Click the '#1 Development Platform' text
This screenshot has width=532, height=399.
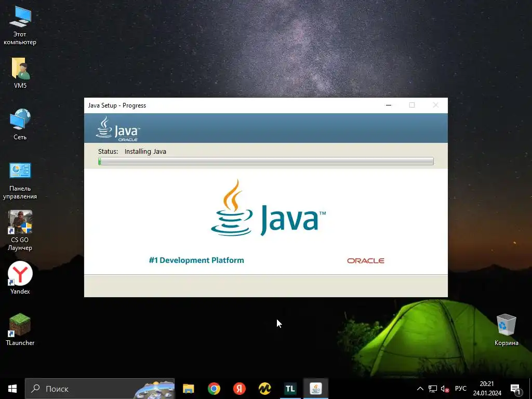(196, 260)
